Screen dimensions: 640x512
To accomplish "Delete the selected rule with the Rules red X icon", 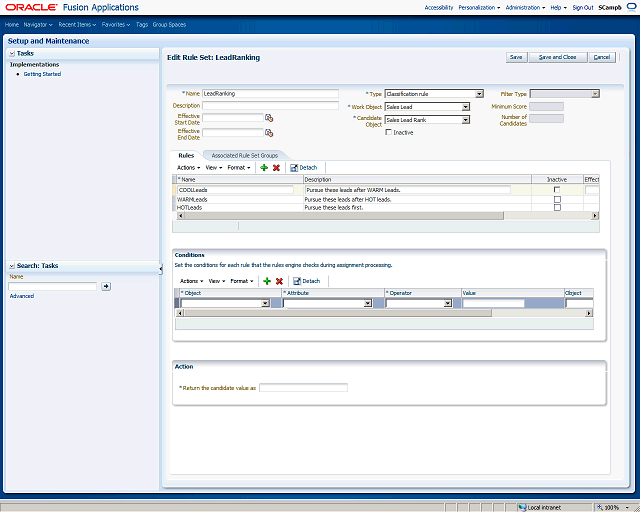I will click(x=276, y=168).
